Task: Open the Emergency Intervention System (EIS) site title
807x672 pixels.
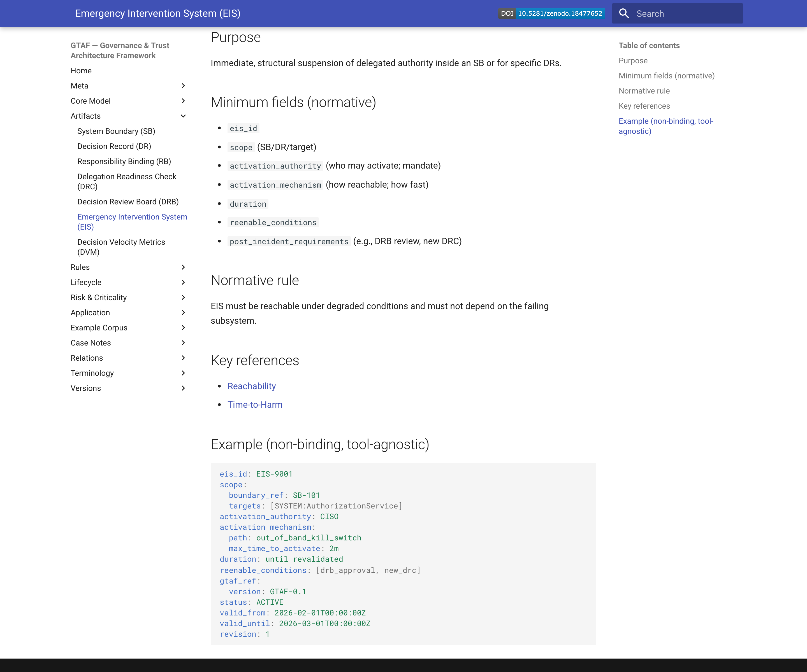Action: [157, 13]
